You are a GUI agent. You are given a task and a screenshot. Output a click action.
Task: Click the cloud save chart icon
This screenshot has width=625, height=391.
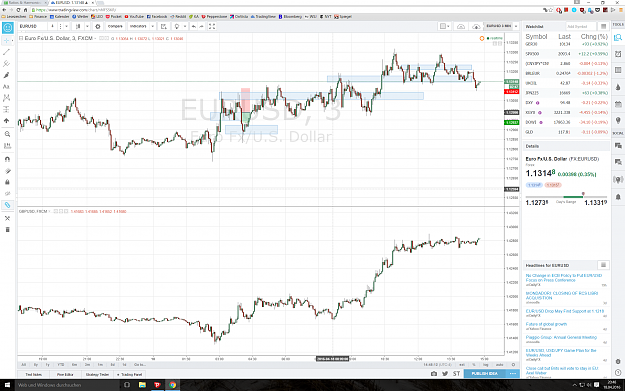461,26
